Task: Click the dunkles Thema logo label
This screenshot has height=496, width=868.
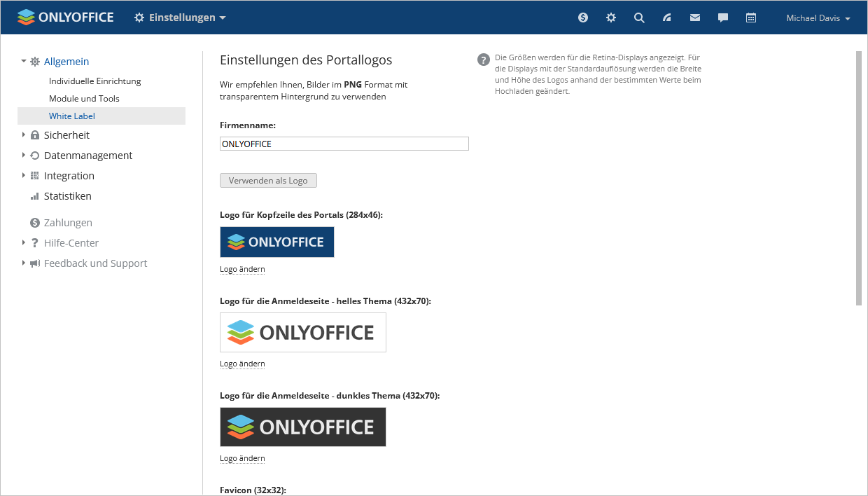Action: tap(330, 396)
